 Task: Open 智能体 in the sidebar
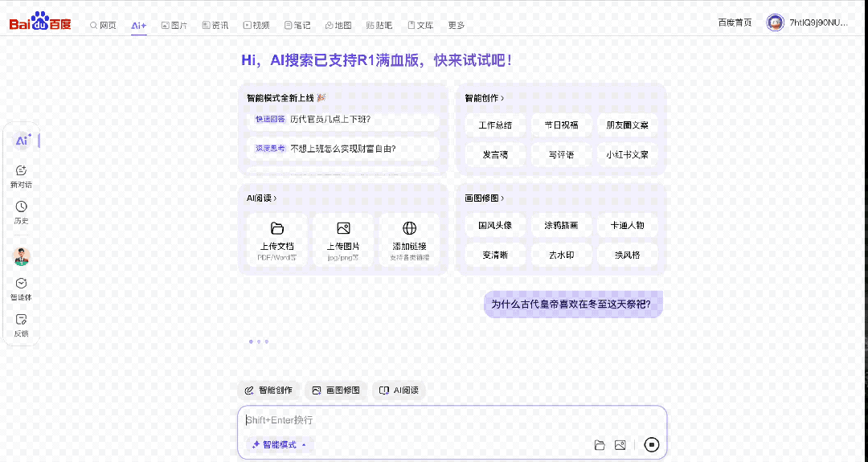(21, 288)
